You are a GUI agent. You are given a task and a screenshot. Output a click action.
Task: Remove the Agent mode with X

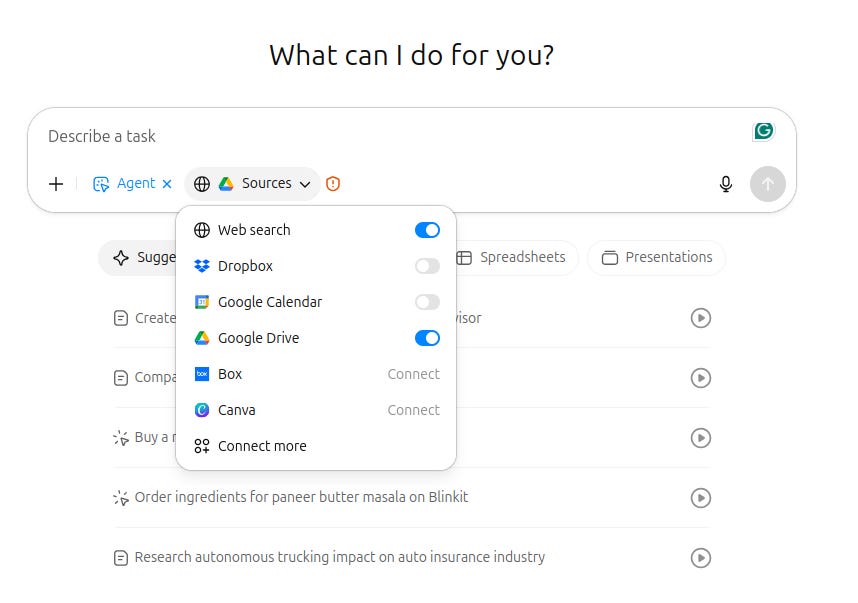(167, 184)
